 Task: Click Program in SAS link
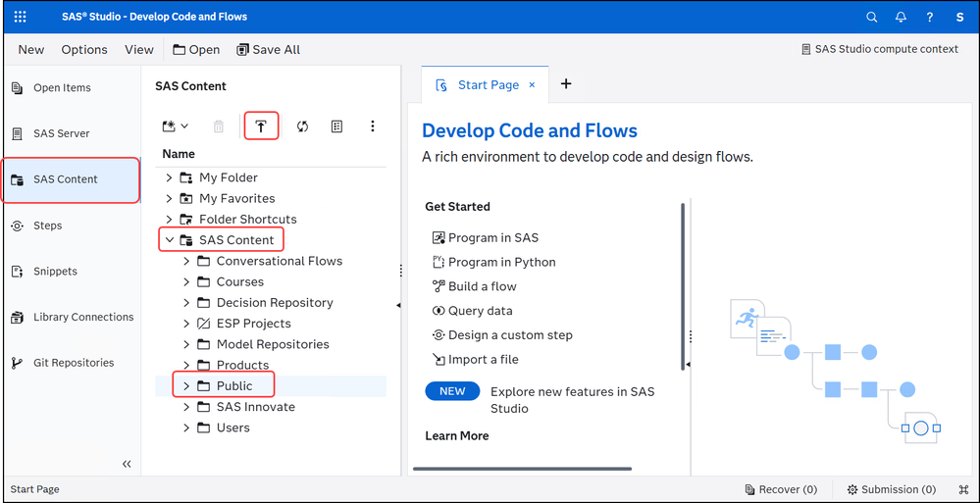pyautogui.click(x=485, y=237)
